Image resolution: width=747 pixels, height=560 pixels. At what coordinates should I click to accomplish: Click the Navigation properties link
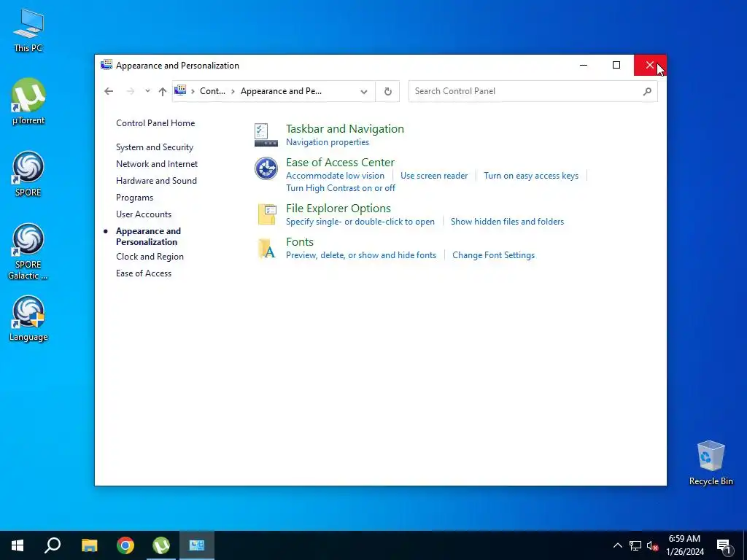coord(328,142)
